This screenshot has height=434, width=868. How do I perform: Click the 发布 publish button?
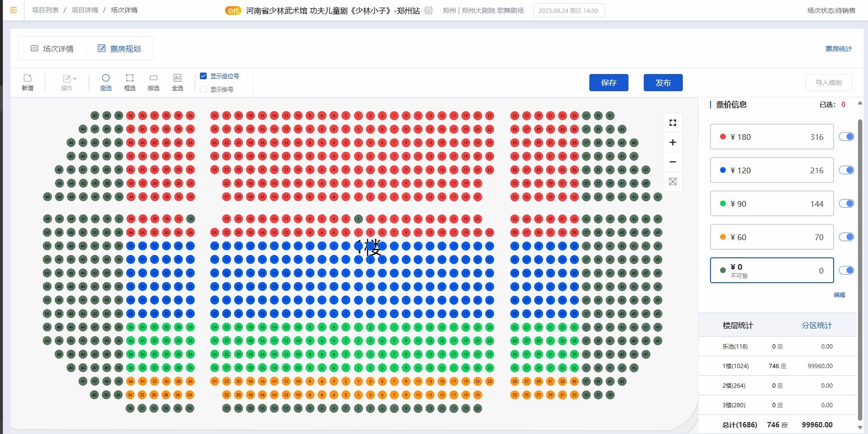(663, 83)
